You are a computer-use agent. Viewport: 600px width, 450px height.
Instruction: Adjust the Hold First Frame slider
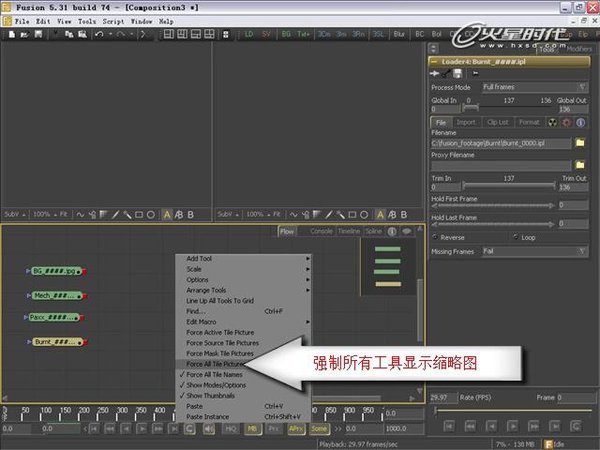(x=493, y=205)
